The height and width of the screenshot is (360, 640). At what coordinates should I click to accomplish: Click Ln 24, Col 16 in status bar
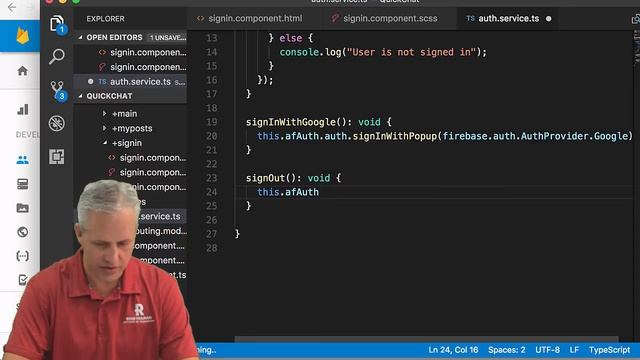point(453,350)
